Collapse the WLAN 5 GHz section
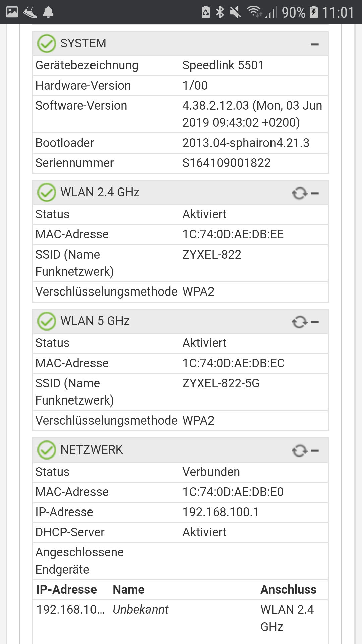 [315, 322]
